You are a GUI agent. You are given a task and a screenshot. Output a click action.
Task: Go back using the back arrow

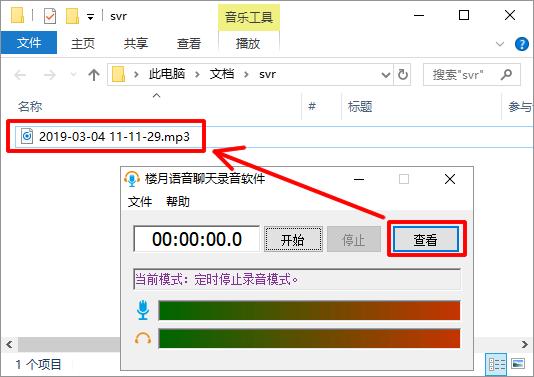20,75
